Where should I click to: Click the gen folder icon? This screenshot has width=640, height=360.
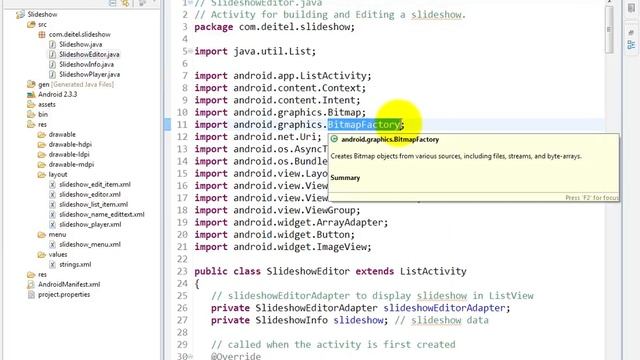(x=31, y=84)
